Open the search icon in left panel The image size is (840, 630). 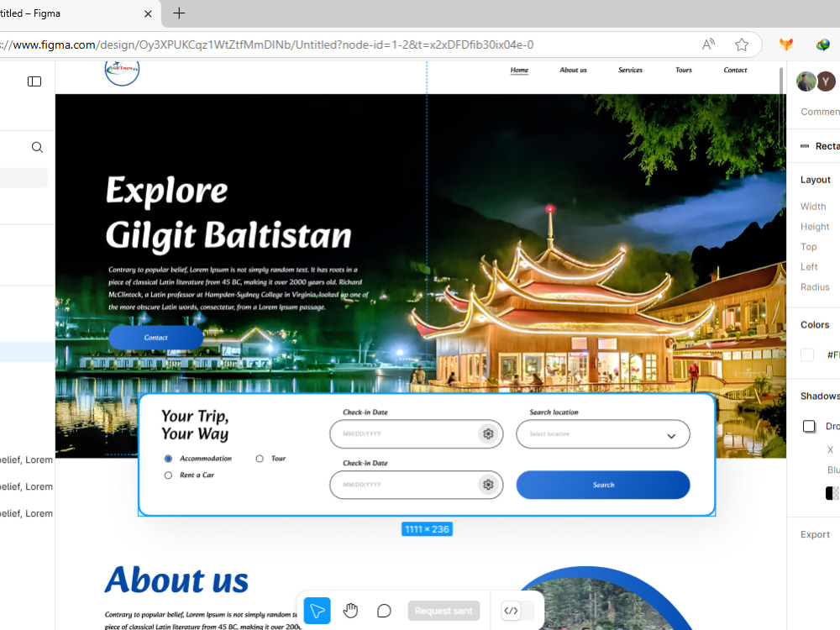(x=37, y=147)
